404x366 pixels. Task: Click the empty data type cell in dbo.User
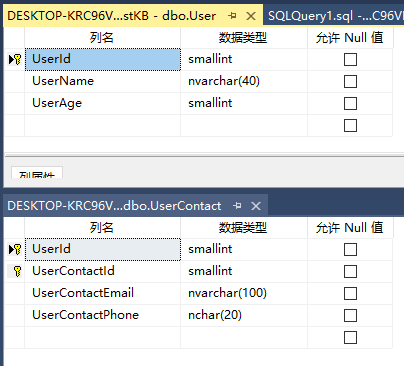pyautogui.click(x=244, y=125)
